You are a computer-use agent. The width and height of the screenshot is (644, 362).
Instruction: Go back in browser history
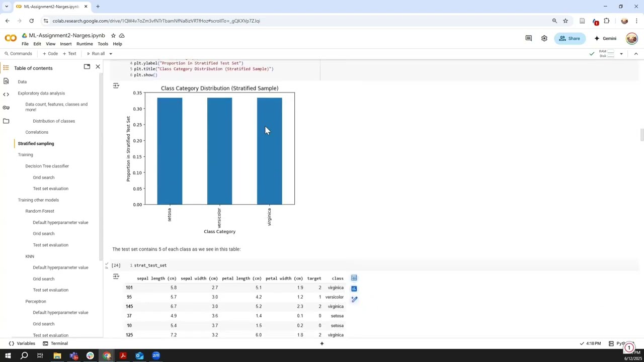pos(7,21)
